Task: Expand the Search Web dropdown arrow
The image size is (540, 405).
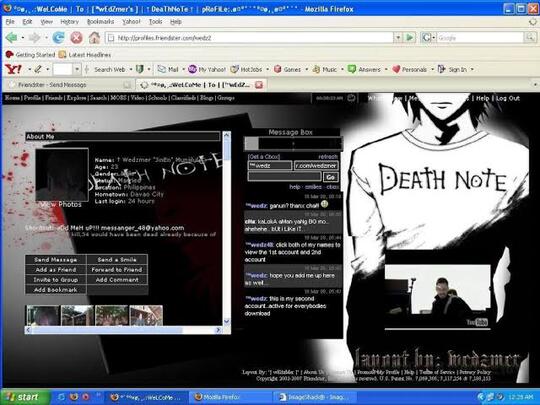Action: [131, 70]
